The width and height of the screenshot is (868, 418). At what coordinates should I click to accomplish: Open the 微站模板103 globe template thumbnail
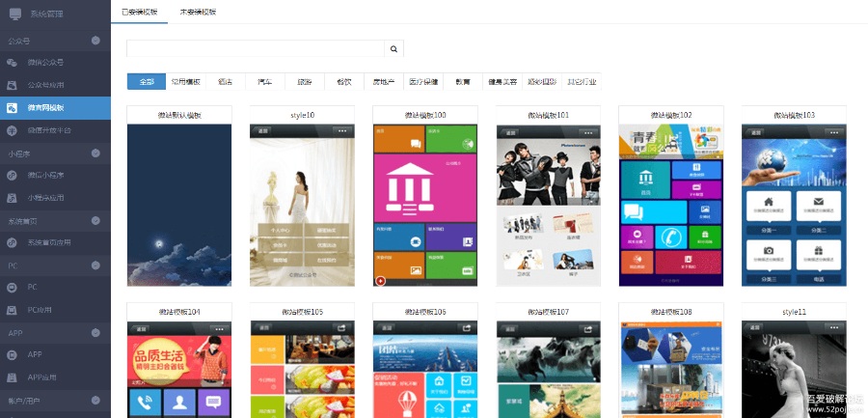click(795, 205)
